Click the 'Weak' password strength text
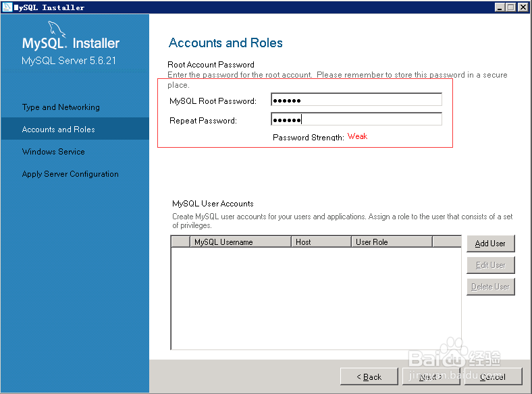Screen dimensions: 532x394 357,136
